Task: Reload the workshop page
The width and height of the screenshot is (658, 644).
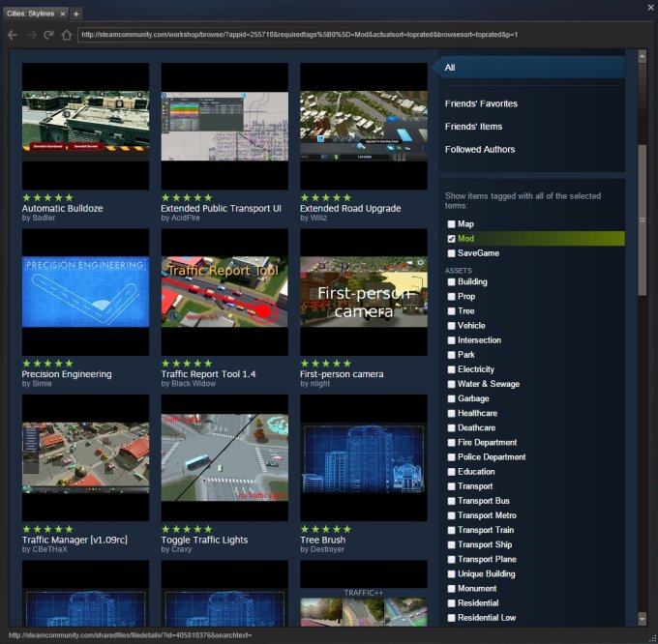Action: (x=48, y=35)
